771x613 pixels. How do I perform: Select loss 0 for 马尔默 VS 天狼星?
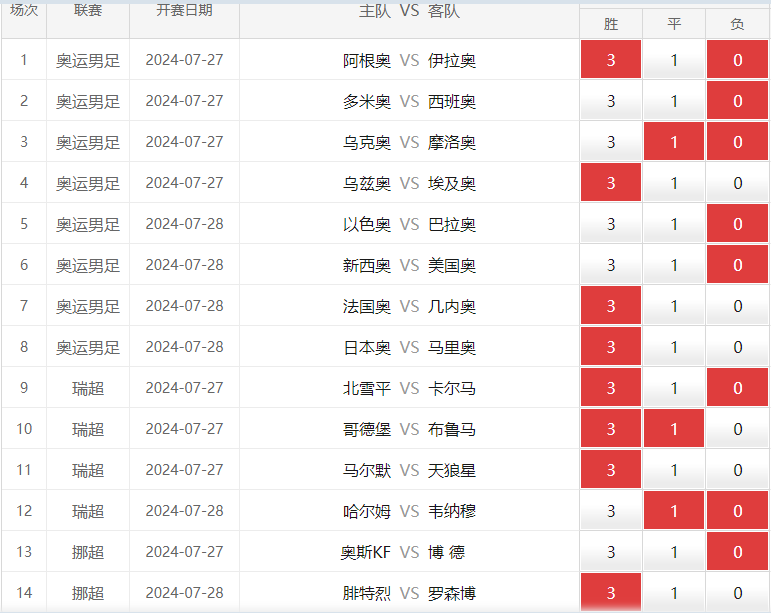[737, 470]
